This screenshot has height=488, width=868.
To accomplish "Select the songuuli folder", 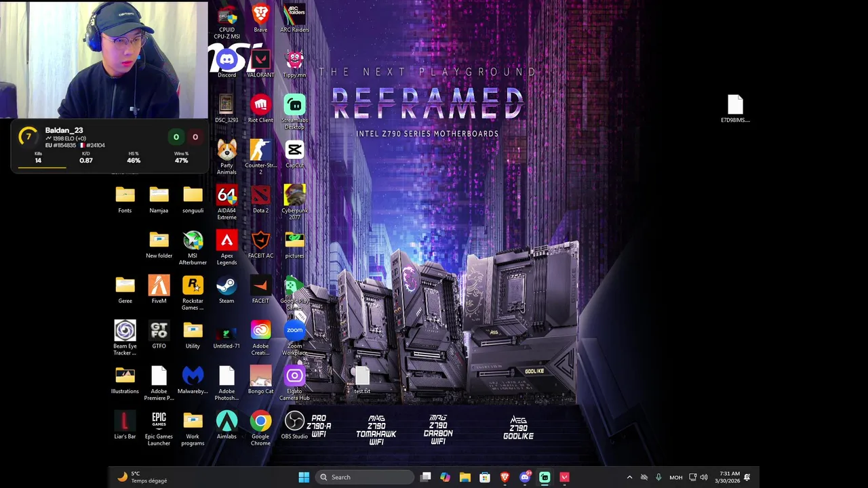I will (193, 199).
